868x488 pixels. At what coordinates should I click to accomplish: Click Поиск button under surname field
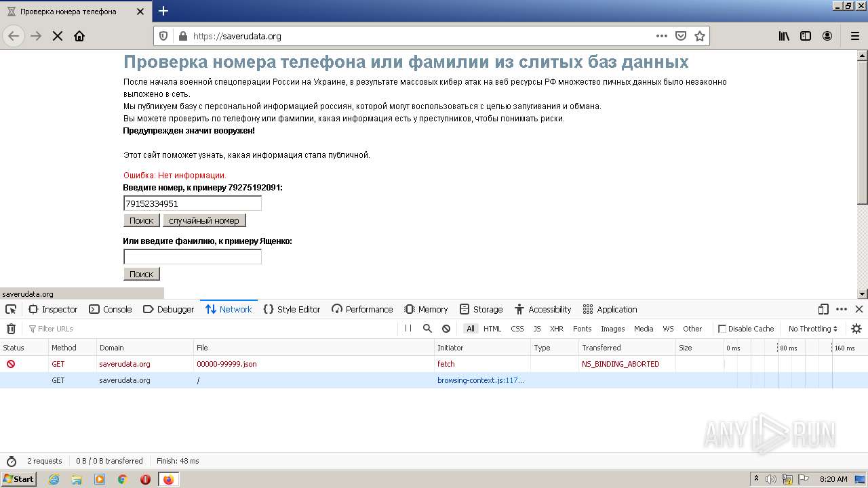142,274
